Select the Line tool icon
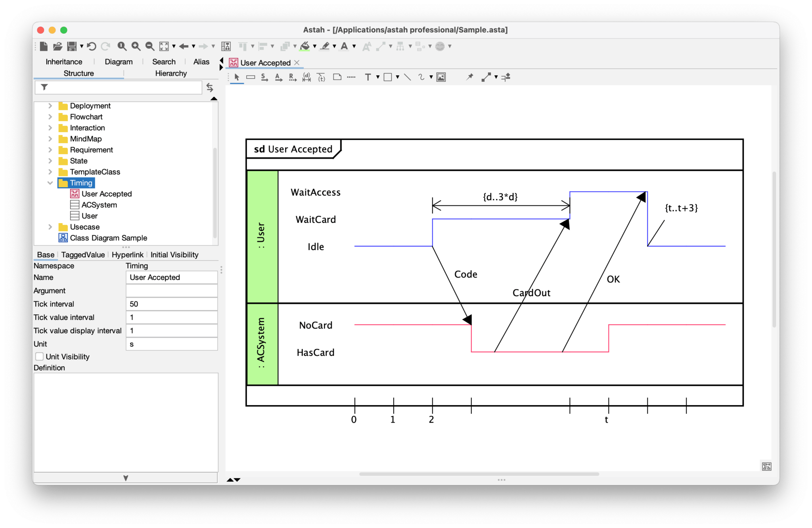Screen dimensions: 812x528 pos(407,77)
